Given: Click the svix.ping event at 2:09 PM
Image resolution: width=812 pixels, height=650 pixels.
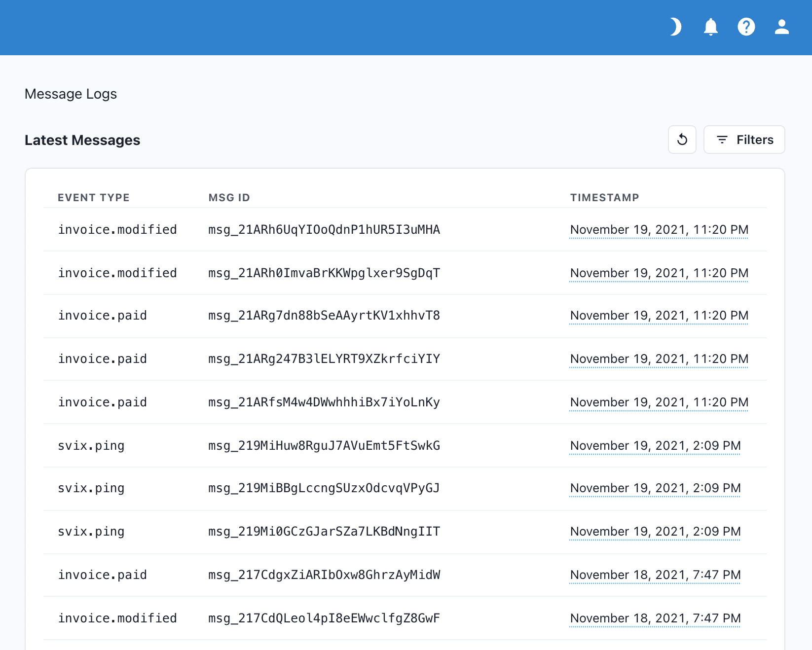Looking at the screenshot, I should (91, 445).
